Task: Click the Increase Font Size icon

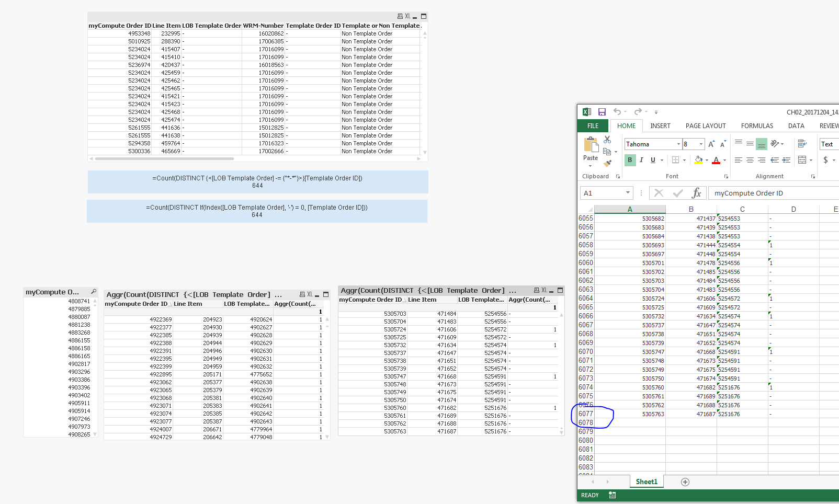Action: coord(711,144)
